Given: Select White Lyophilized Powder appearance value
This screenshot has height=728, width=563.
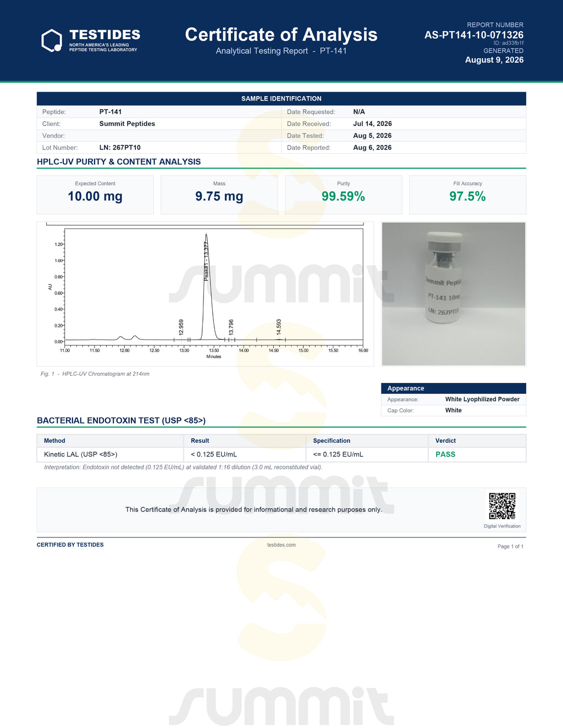Looking at the screenshot, I should coord(482,399).
